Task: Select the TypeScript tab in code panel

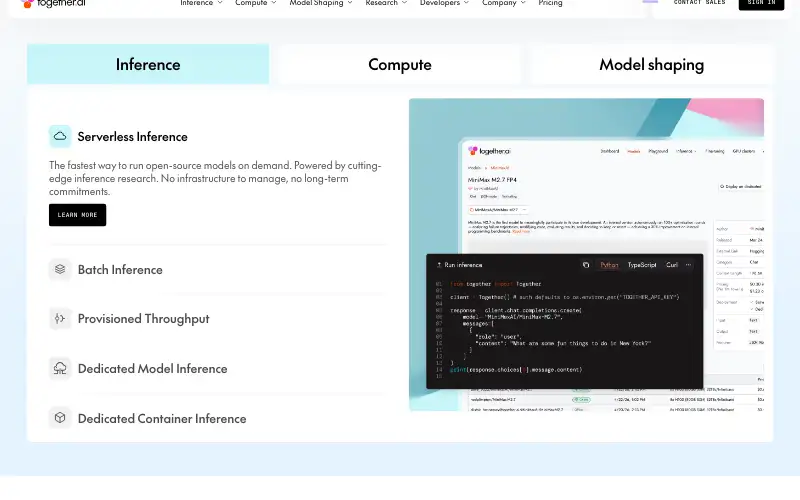Action: (x=642, y=265)
